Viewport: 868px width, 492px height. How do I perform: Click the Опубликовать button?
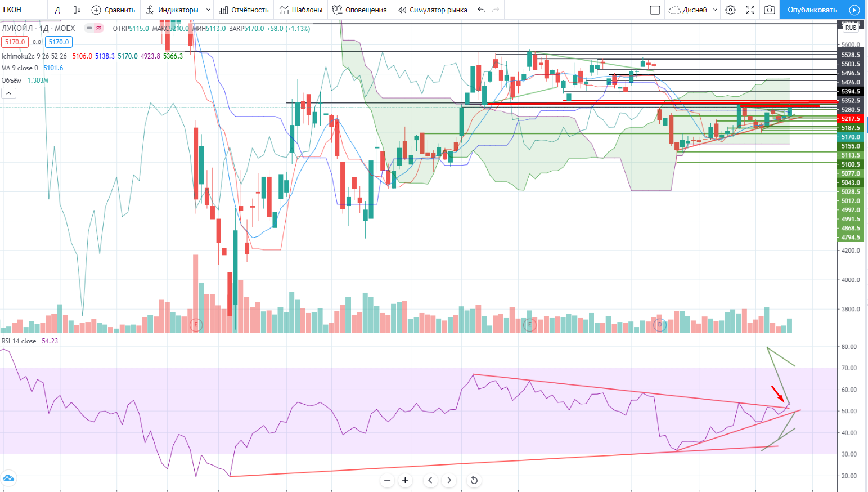(812, 10)
